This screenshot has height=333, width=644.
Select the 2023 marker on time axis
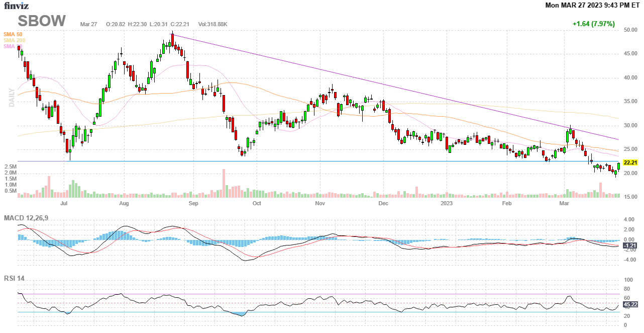click(447, 204)
